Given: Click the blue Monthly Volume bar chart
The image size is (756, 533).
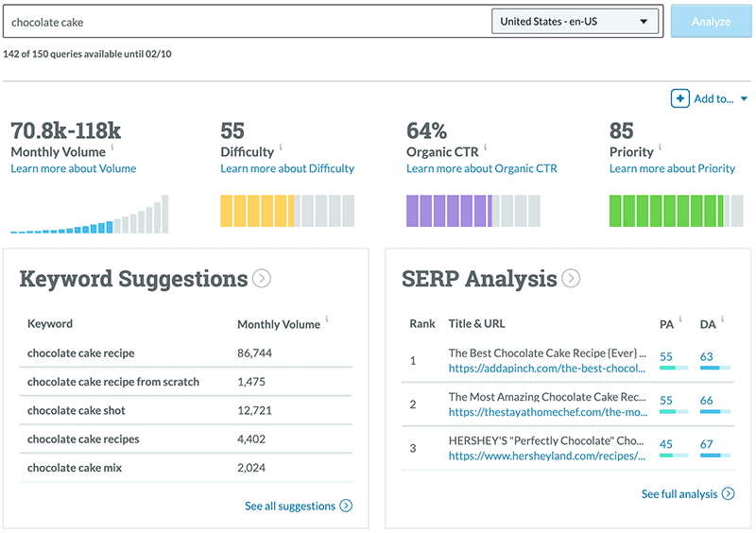Looking at the screenshot, I should tap(90, 215).
